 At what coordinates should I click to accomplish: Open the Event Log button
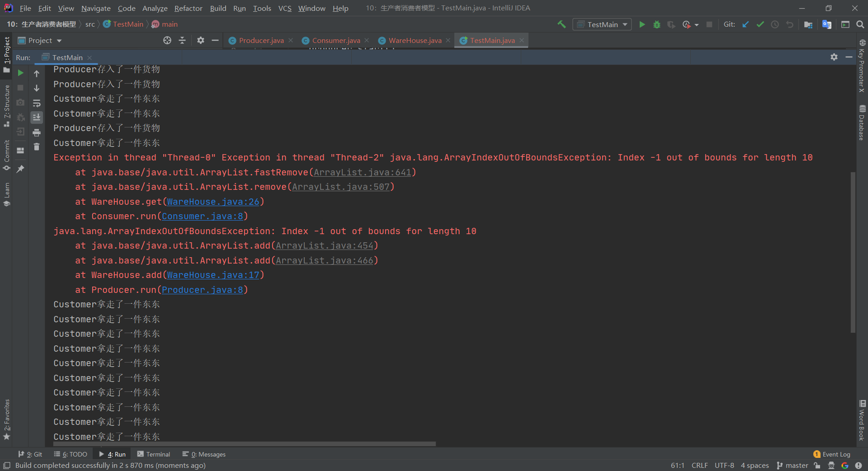[x=831, y=454]
